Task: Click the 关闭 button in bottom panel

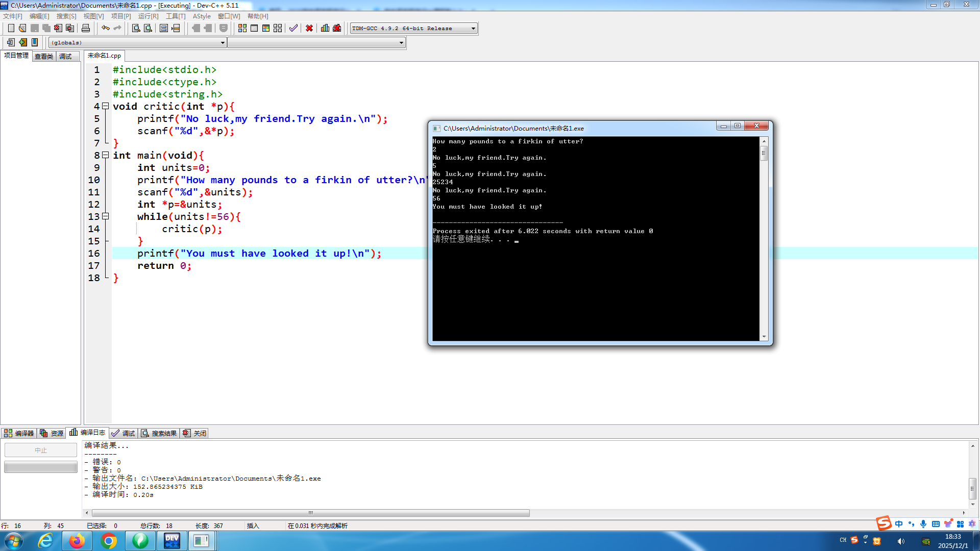Action: click(195, 433)
